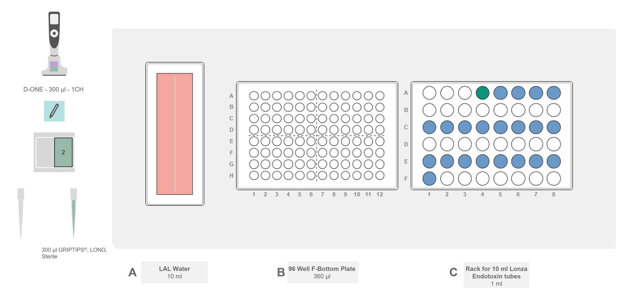
Task: Select well A1 on 96 well plate
Action: [x=254, y=96]
